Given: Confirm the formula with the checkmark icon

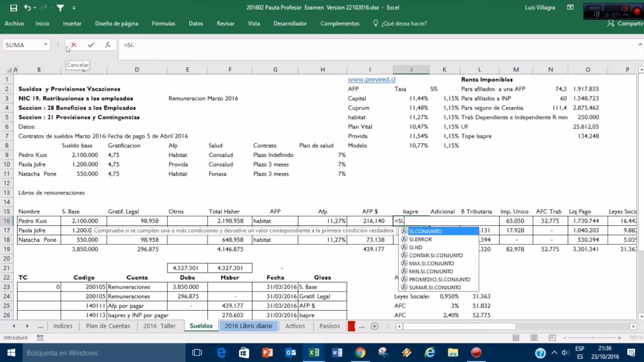Looking at the screenshot, I should point(91,45).
